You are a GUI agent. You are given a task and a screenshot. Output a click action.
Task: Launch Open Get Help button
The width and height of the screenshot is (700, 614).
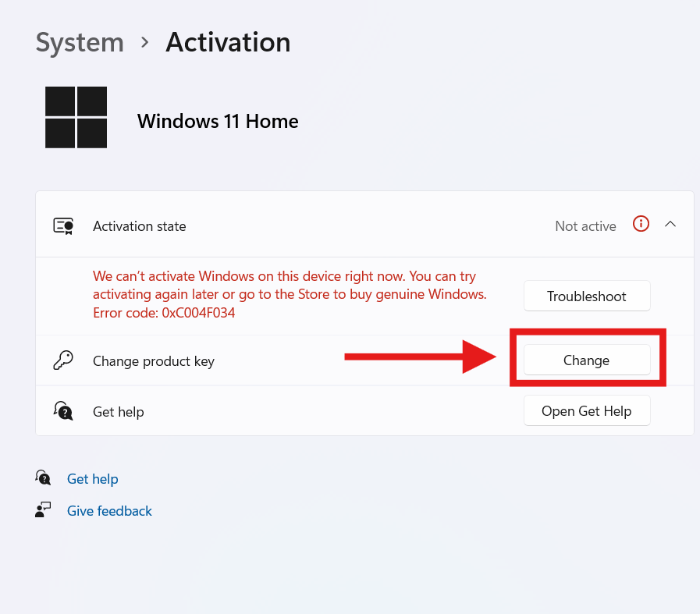pos(587,410)
